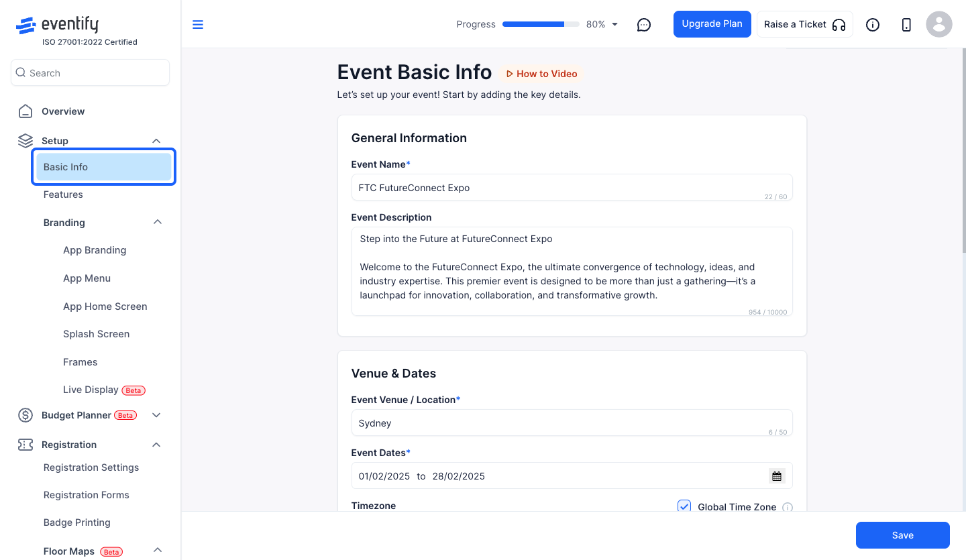Expand the Budget Planner chevron
Viewport: 966px width, 560px height.
(x=156, y=415)
